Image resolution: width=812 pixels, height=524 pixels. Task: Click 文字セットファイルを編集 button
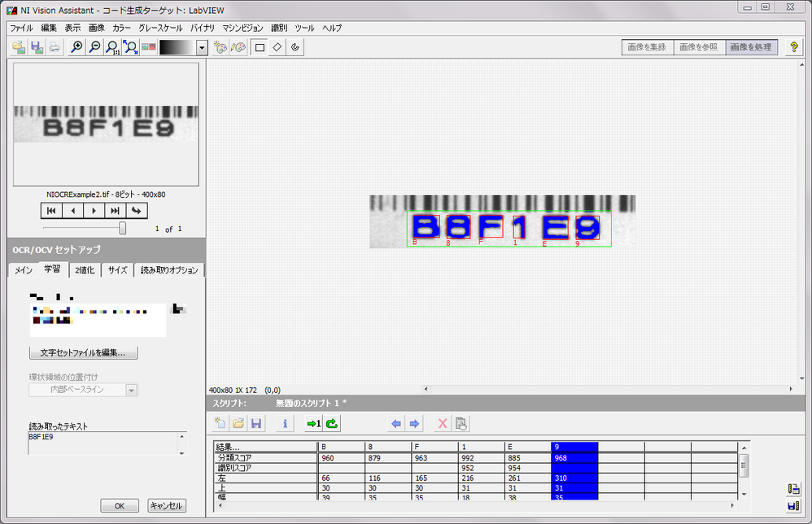pyautogui.click(x=83, y=352)
